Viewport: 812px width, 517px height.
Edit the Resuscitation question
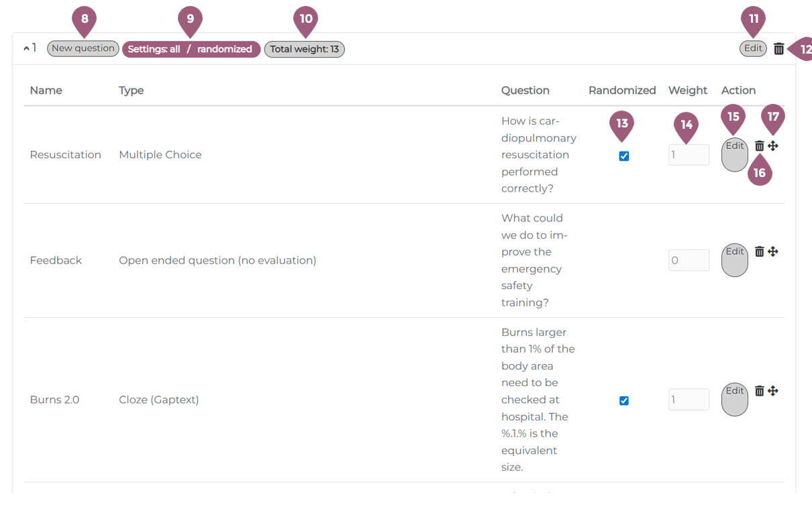pyautogui.click(x=735, y=154)
